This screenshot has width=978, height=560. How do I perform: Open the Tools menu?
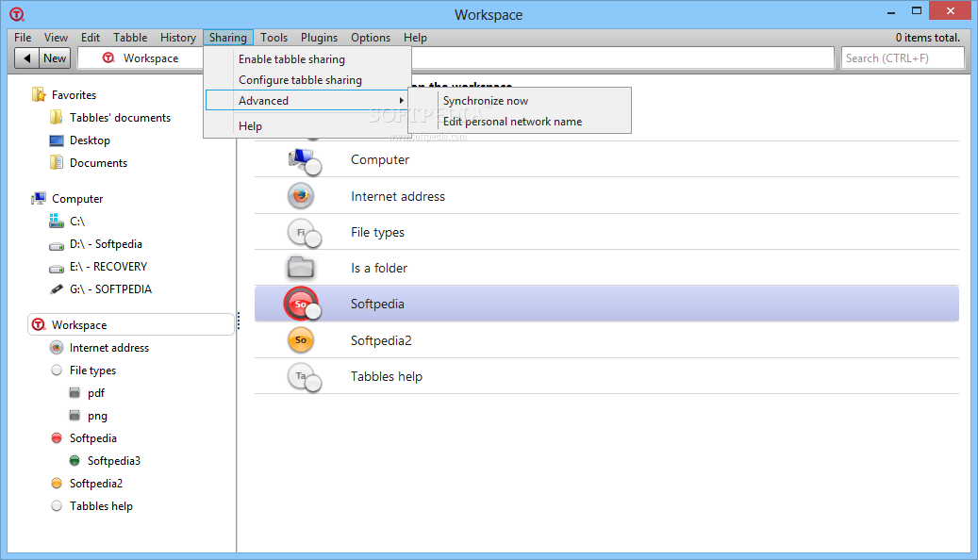[274, 38]
